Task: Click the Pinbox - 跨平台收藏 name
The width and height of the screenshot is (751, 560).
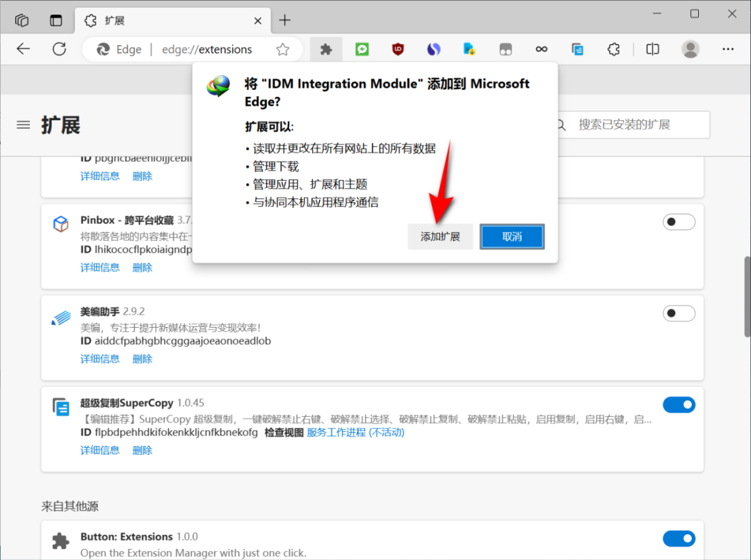Action: coord(127,221)
